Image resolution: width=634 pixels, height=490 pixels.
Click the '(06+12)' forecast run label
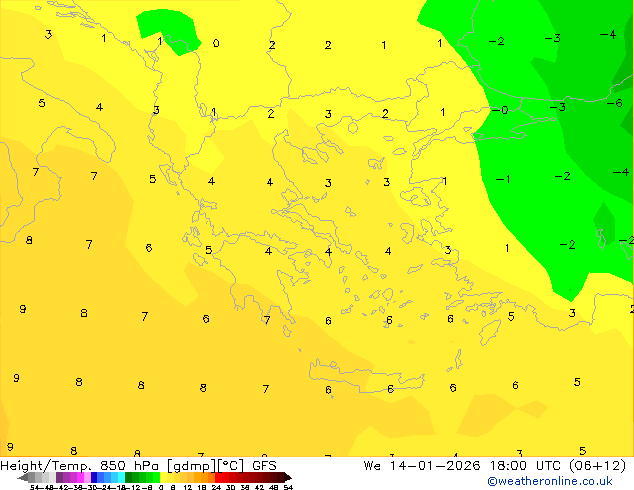coord(597,466)
